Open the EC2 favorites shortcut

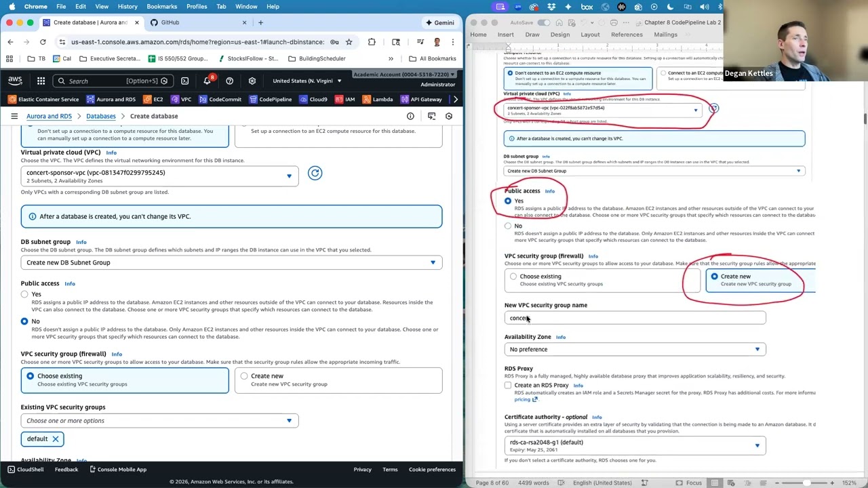pos(153,99)
